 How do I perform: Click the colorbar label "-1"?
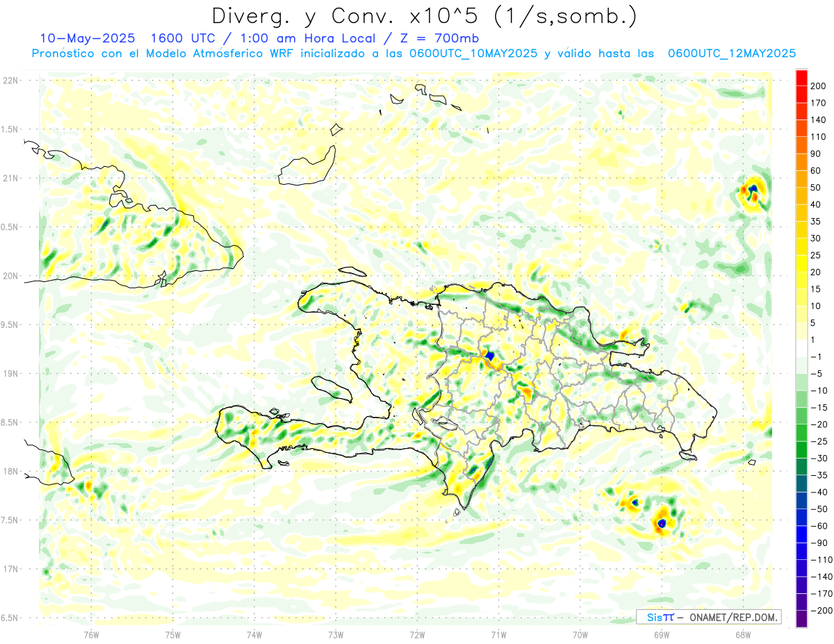[816, 357]
